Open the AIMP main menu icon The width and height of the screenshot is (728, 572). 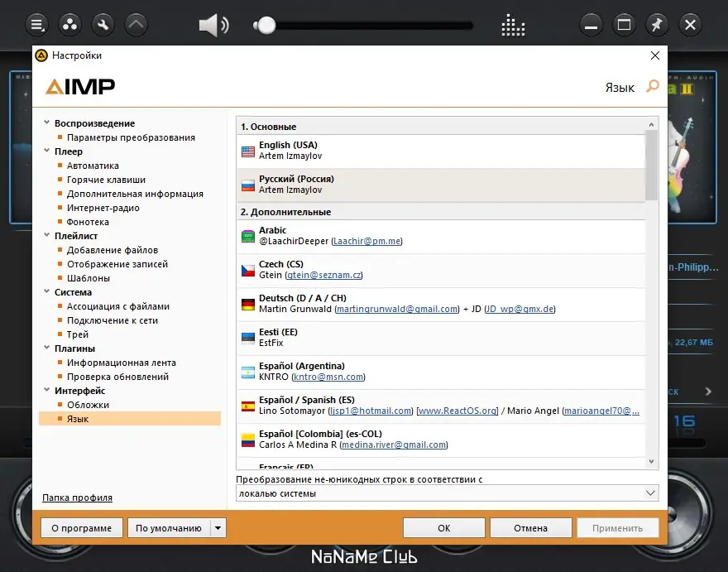coord(36,25)
